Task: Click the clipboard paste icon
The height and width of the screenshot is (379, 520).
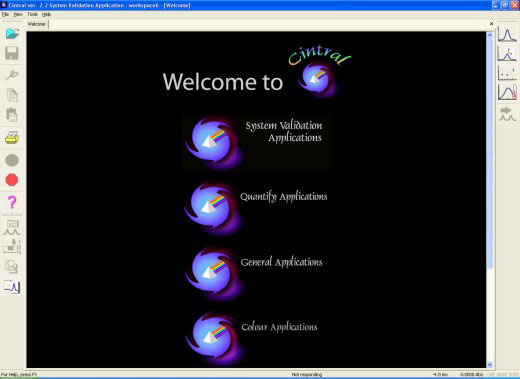Action: [x=12, y=115]
